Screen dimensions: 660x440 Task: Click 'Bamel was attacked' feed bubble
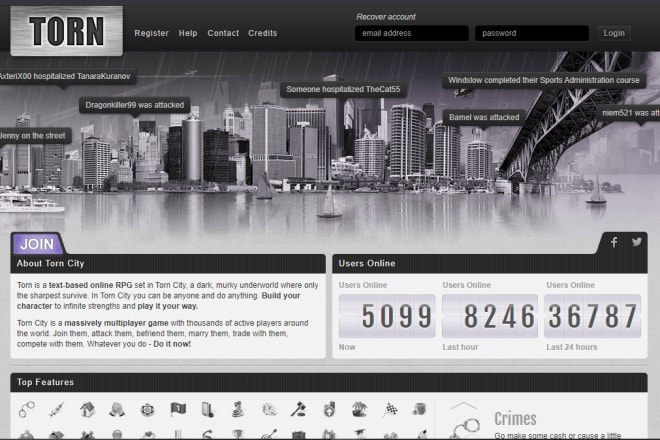coord(484,117)
